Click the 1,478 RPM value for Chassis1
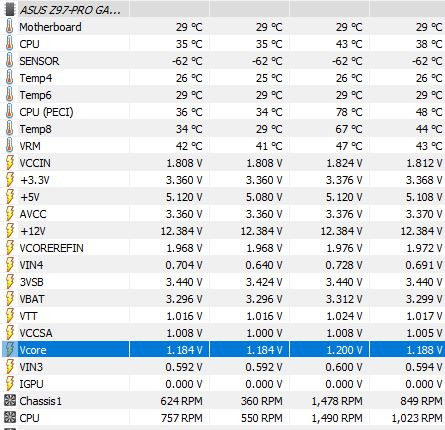Viewport: 445px width, 430px height. click(337, 401)
